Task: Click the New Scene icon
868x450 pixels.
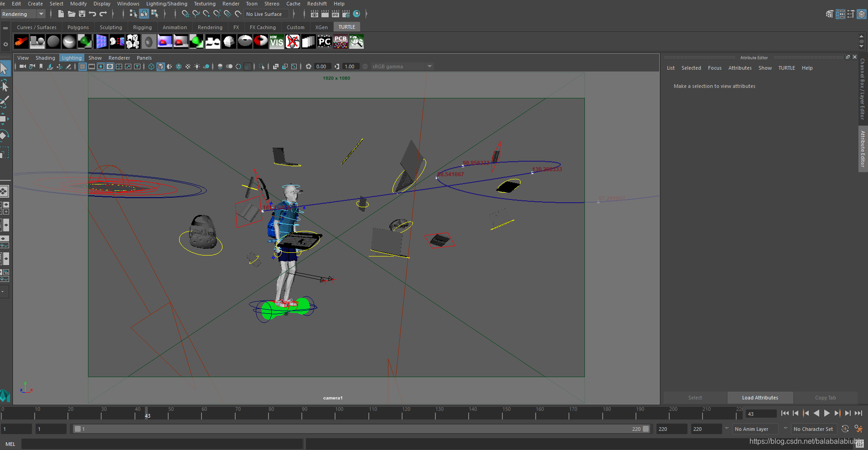Action: [61, 14]
